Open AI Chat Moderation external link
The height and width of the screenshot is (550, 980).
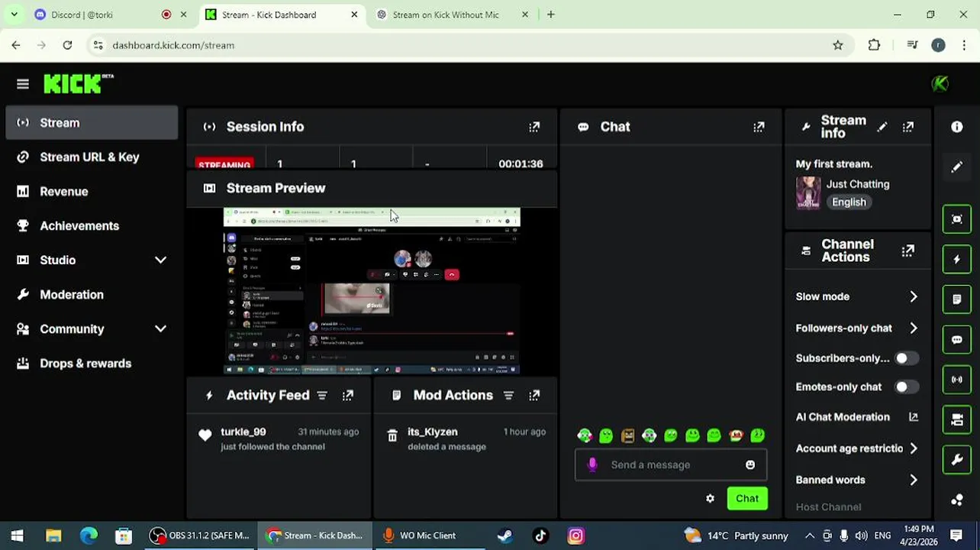click(x=913, y=417)
